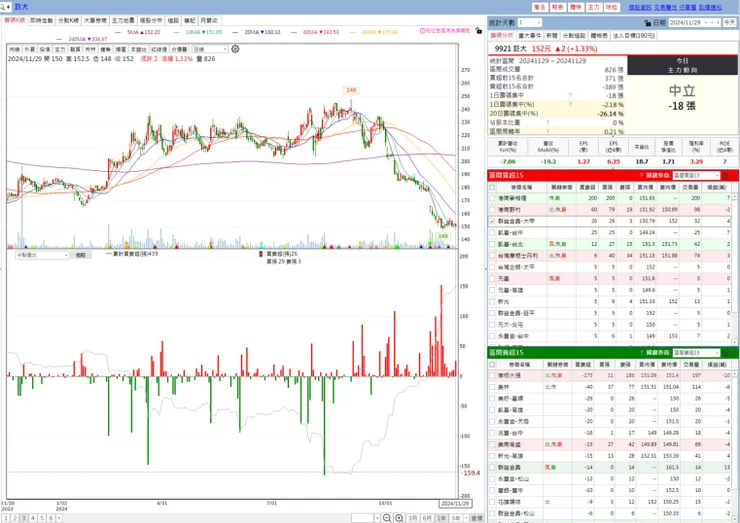Click the small icon right of the red header dropdown

725,176
